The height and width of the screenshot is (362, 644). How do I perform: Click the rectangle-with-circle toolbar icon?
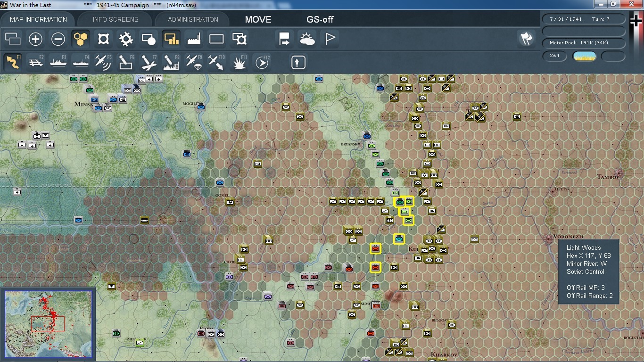149,39
